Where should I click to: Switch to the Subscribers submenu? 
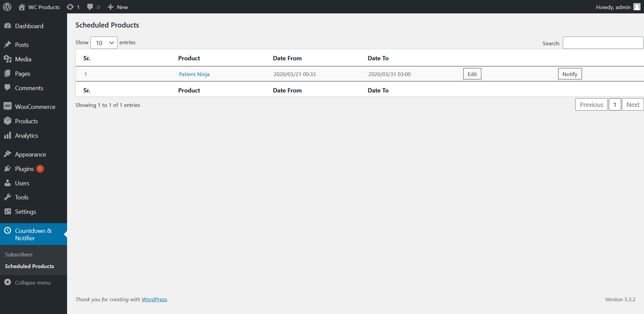pyautogui.click(x=18, y=254)
